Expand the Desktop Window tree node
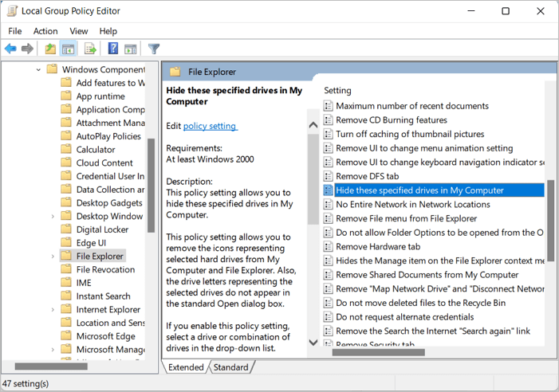Viewport: 559px width, 392px height. click(x=53, y=216)
